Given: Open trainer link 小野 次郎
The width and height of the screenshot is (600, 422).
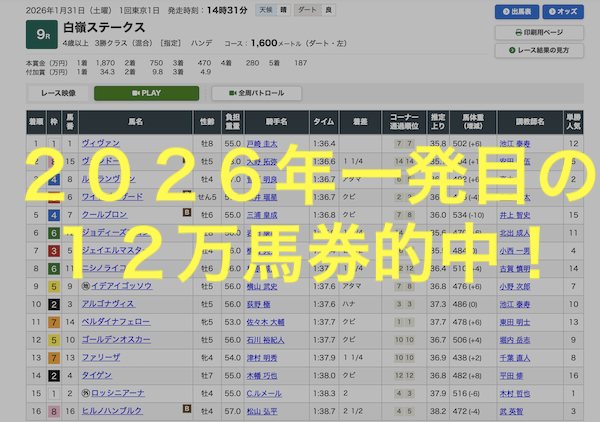Looking at the screenshot, I should pos(515,286).
